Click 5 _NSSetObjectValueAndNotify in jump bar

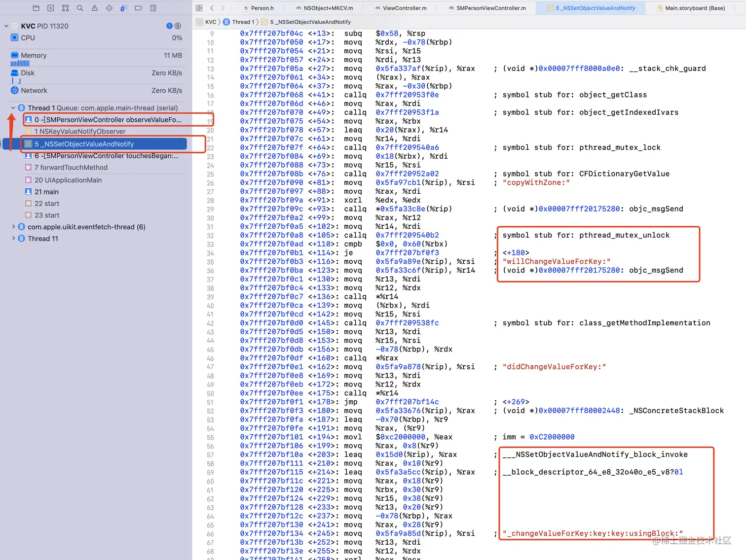pos(306,22)
